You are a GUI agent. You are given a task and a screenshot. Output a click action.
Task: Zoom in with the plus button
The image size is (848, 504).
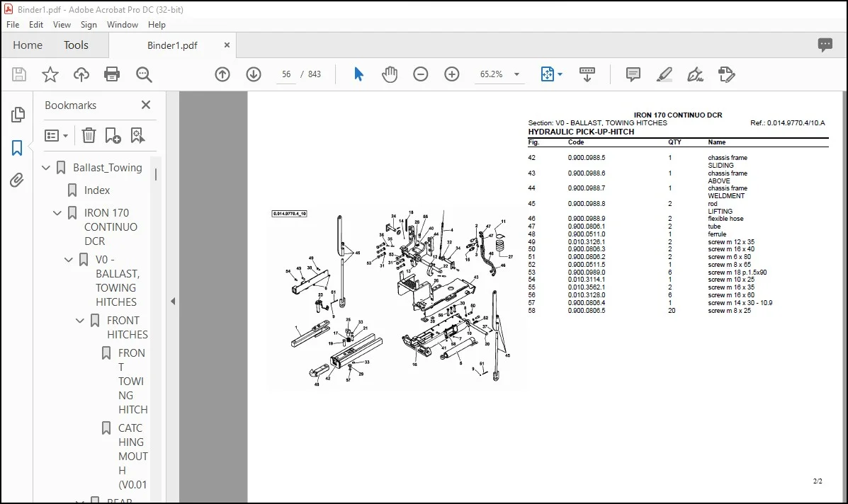point(451,74)
